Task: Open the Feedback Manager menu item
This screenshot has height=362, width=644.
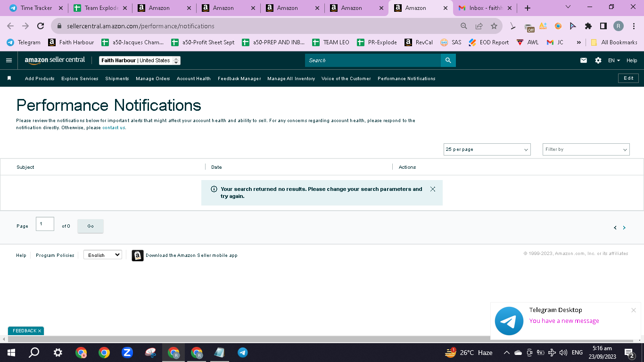Action: (239, 79)
